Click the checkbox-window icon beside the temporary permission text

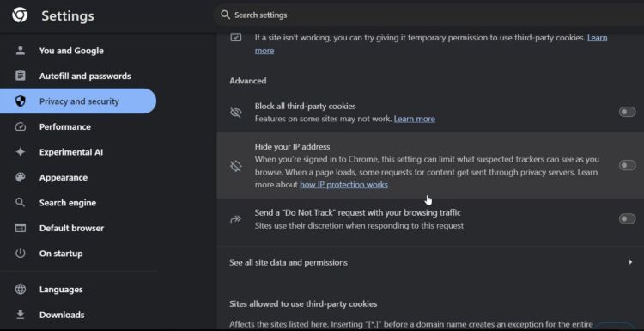(x=236, y=38)
